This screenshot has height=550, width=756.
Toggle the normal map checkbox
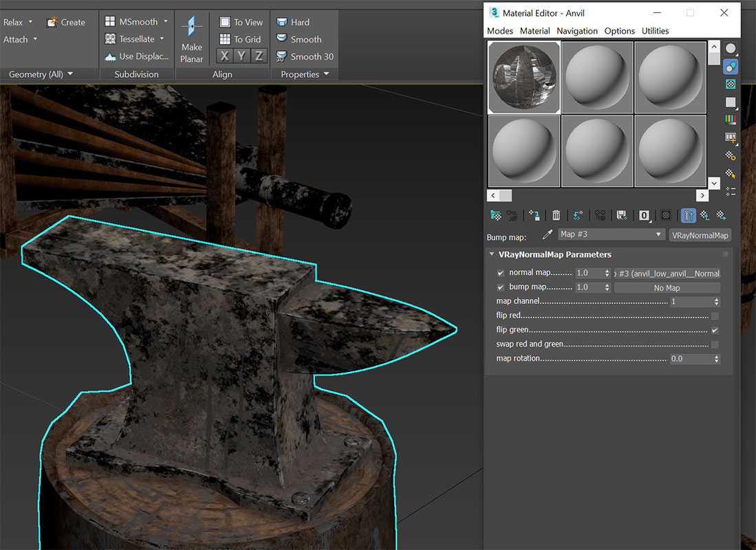point(501,273)
